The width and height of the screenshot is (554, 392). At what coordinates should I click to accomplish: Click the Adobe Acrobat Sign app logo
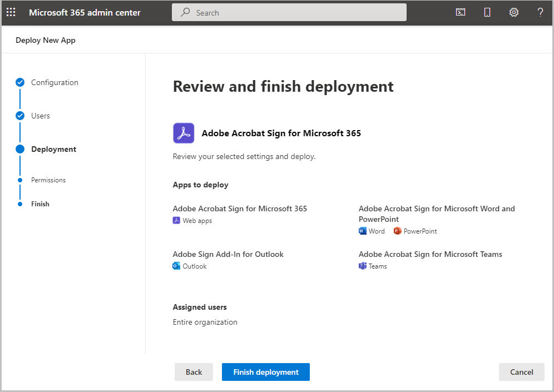[184, 133]
